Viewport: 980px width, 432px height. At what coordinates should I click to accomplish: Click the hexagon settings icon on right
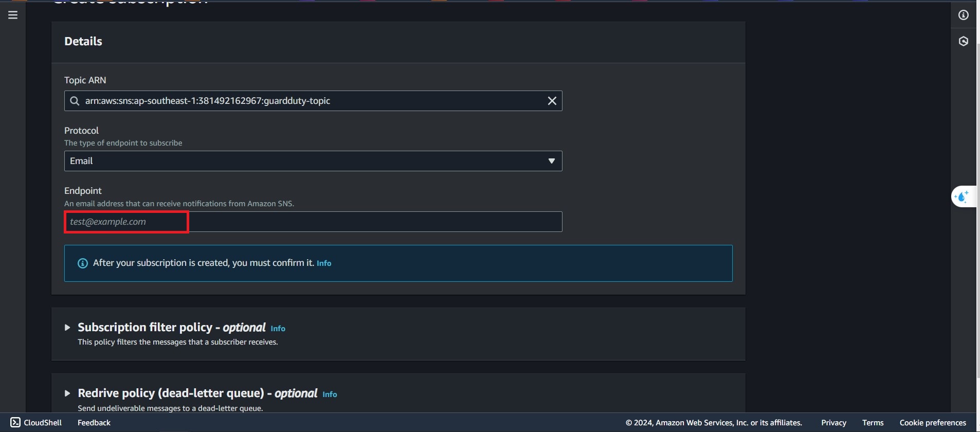(x=963, y=41)
